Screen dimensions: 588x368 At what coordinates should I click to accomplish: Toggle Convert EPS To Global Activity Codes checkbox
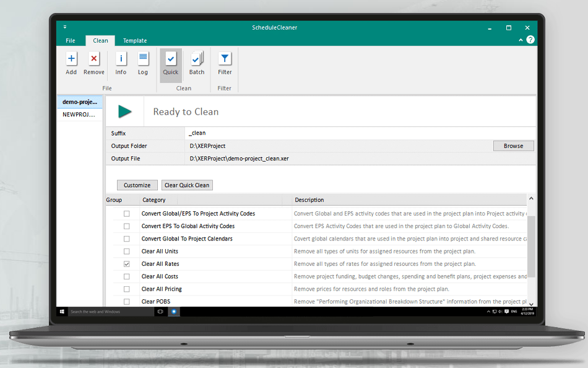pos(127,226)
